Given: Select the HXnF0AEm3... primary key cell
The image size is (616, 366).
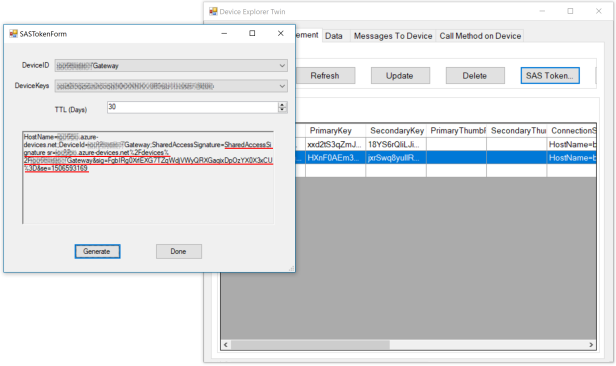Looking at the screenshot, I should [x=336, y=158].
